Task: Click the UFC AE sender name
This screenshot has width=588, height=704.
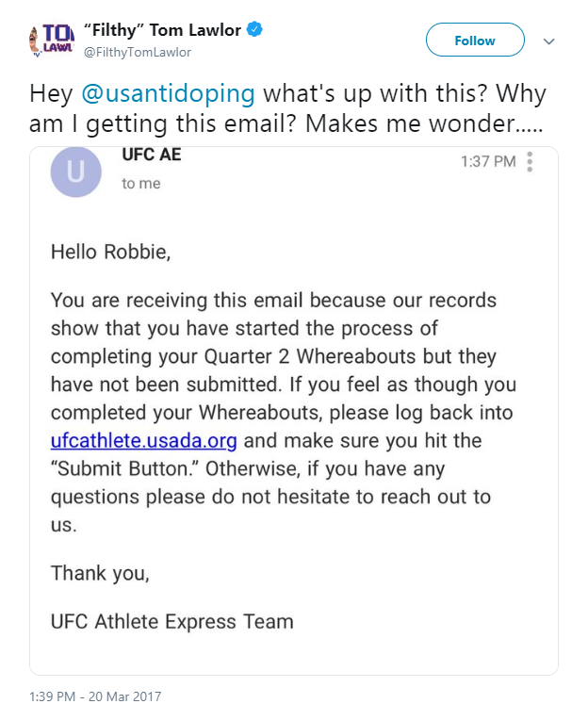Action: click(x=152, y=155)
